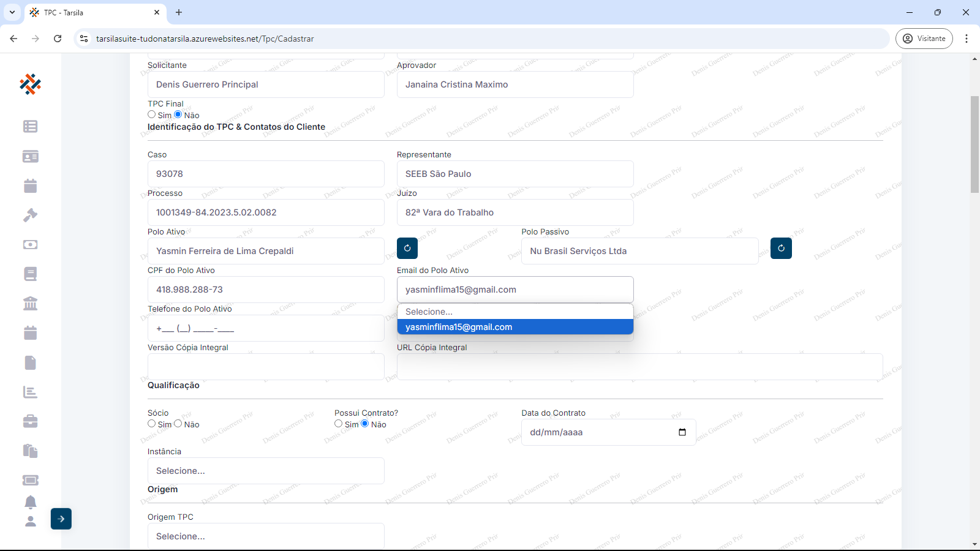
Task: Expand the sidebar with the arrow button
Action: [61, 519]
